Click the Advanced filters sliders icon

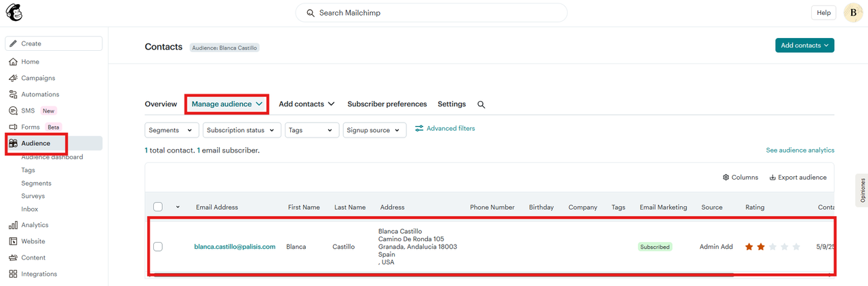(x=419, y=128)
